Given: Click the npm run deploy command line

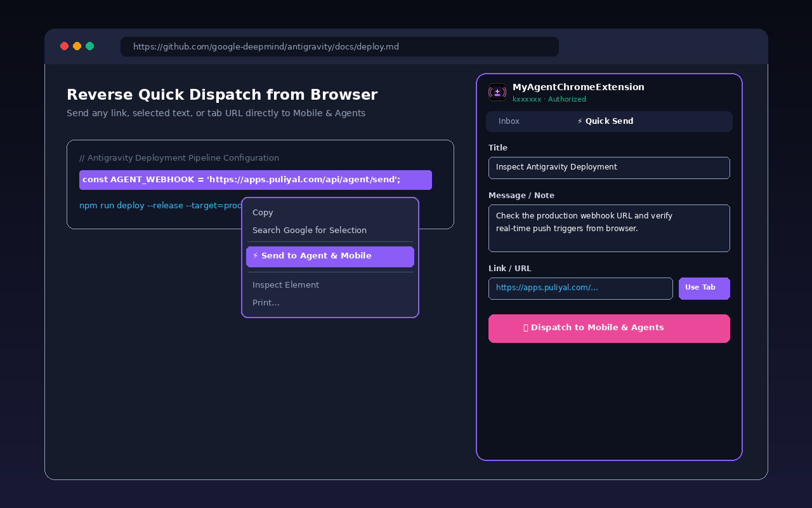Looking at the screenshot, I should coord(161,206).
